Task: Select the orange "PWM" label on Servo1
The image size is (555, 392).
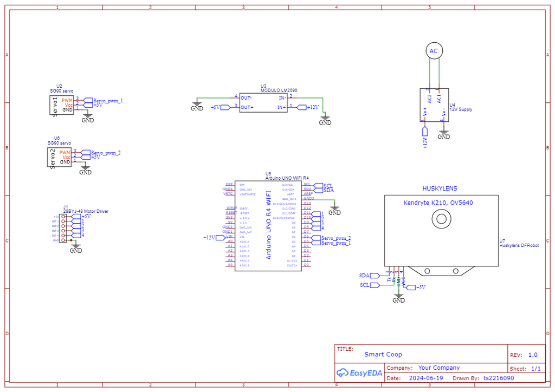Action: 67,100
